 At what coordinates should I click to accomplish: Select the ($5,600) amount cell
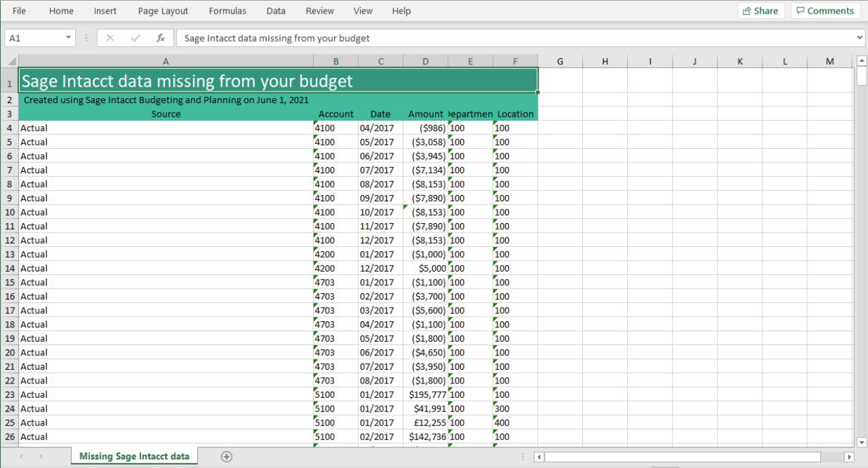425,310
